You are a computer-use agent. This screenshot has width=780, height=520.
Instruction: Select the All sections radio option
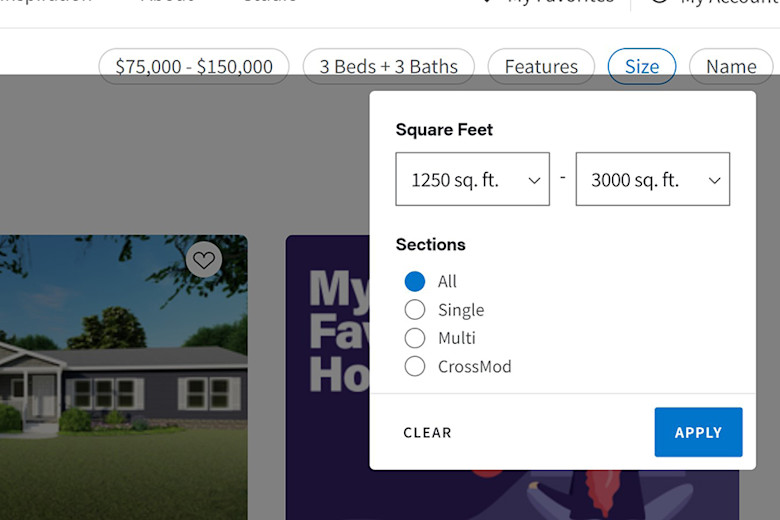pos(415,282)
